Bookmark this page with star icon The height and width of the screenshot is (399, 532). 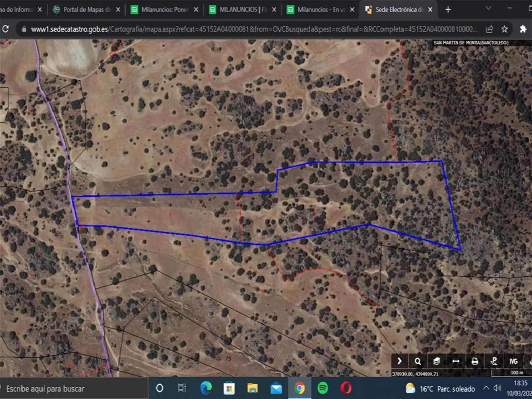coord(505,29)
